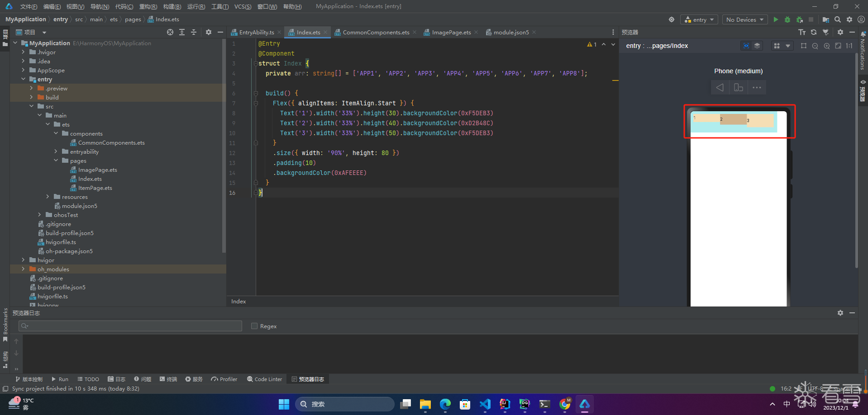868x415 pixels.
Task: Run the app with green play button
Action: [x=776, y=19]
